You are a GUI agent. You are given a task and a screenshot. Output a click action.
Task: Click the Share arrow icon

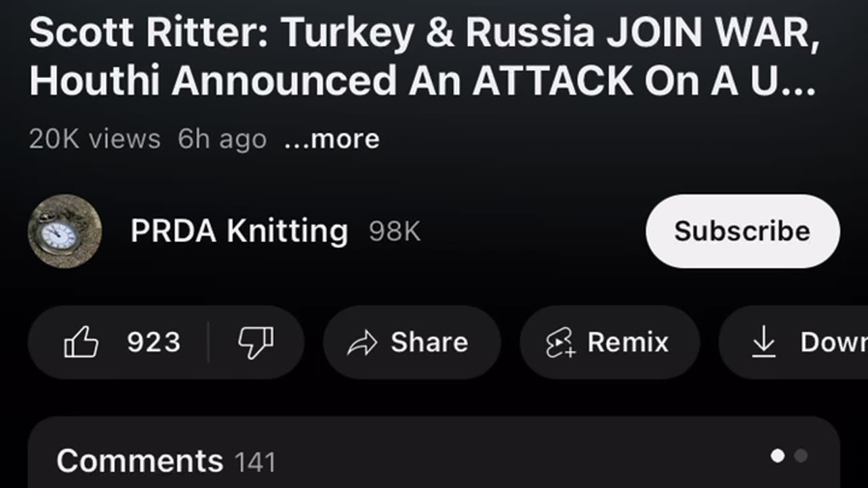(x=361, y=343)
